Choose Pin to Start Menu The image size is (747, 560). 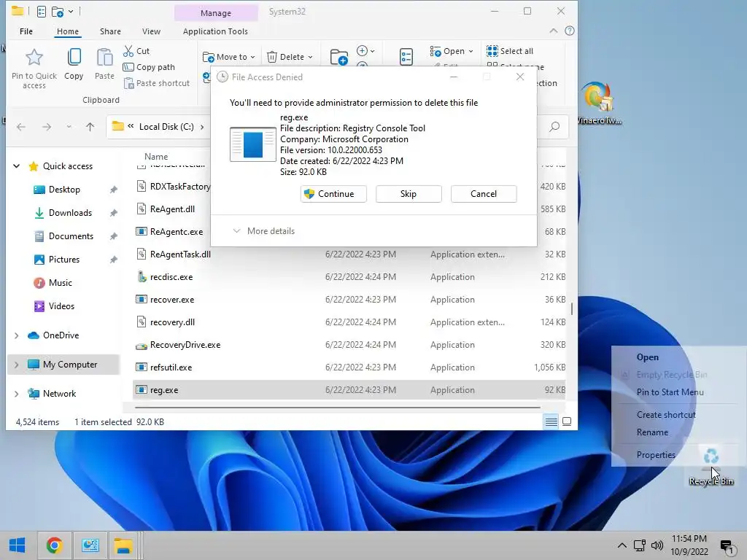[x=670, y=392]
